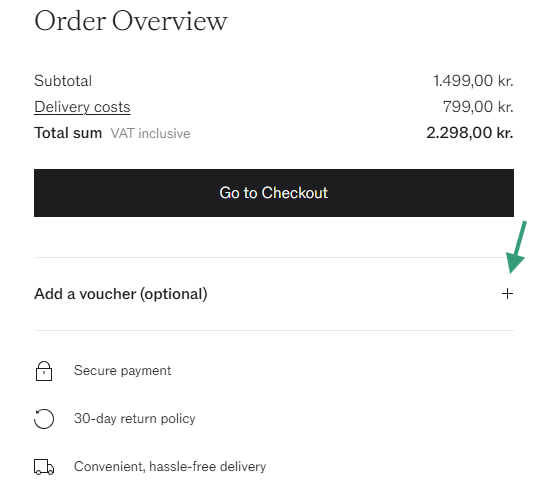This screenshot has width=540, height=490.
Task: Click the Order Overview heading
Action: tap(131, 21)
